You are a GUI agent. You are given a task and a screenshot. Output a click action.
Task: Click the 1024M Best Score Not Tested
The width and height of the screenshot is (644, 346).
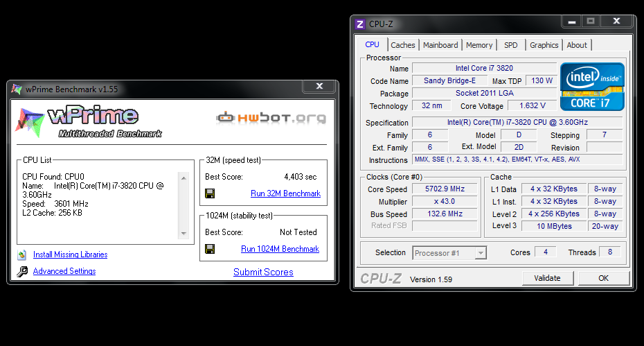pos(298,232)
